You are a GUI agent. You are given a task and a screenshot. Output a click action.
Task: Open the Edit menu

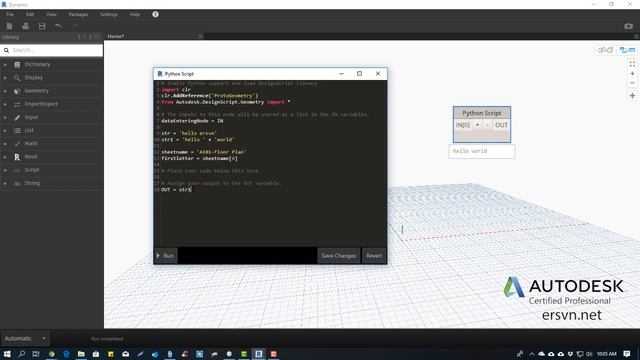click(x=30, y=14)
